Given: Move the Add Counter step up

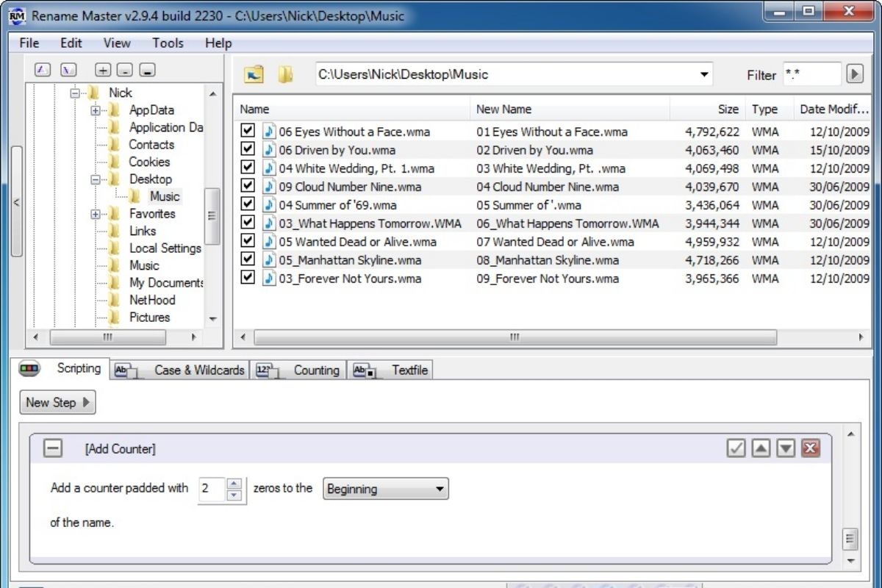Looking at the screenshot, I should coord(761,448).
